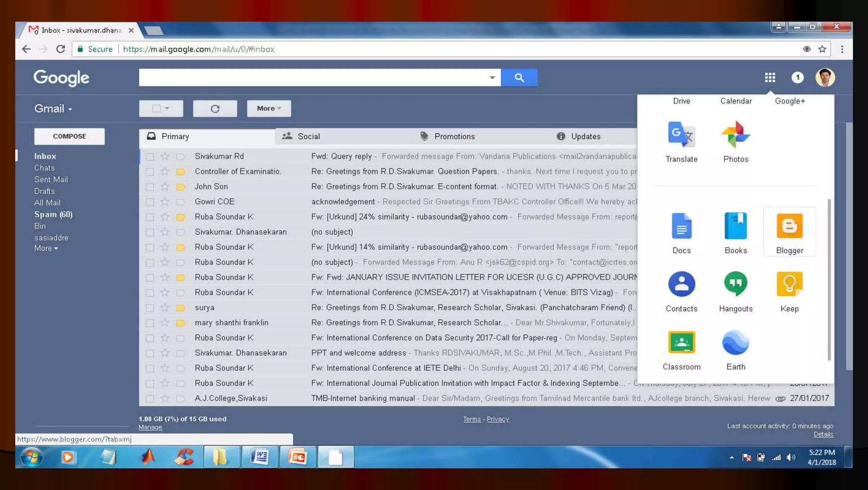The width and height of the screenshot is (868, 490).
Task: Expand the search options dropdown arrow
Action: tap(492, 78)
